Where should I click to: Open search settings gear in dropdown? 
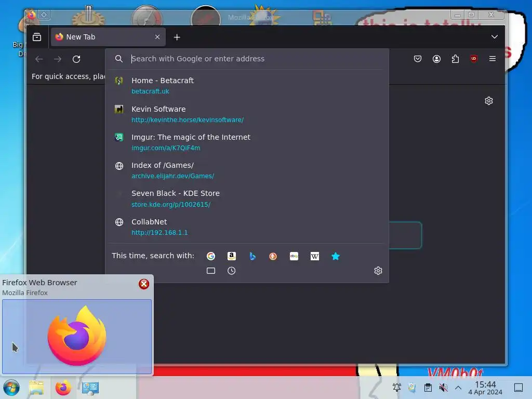pyautogui.click(x=378, y=271)
